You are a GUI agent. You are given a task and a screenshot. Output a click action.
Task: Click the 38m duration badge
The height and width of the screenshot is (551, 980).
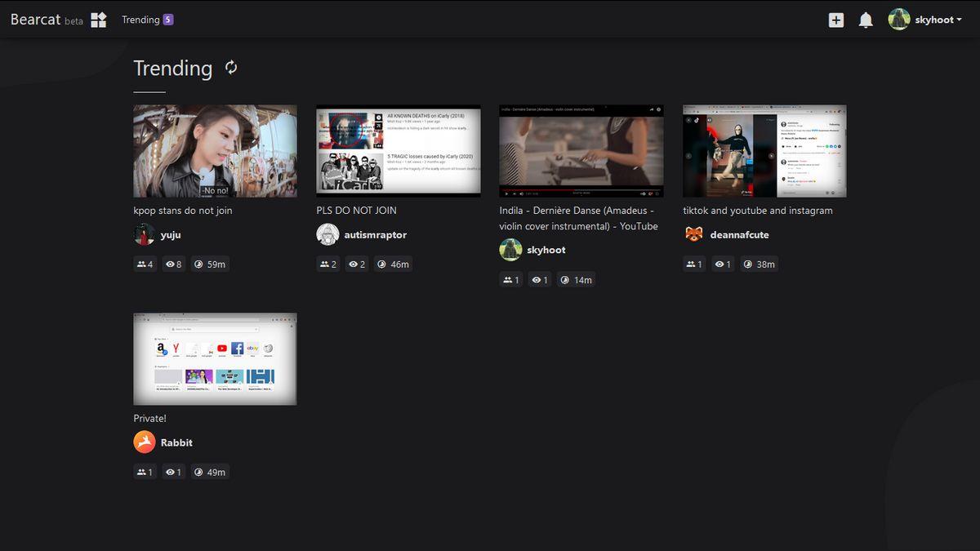point(759,264)
